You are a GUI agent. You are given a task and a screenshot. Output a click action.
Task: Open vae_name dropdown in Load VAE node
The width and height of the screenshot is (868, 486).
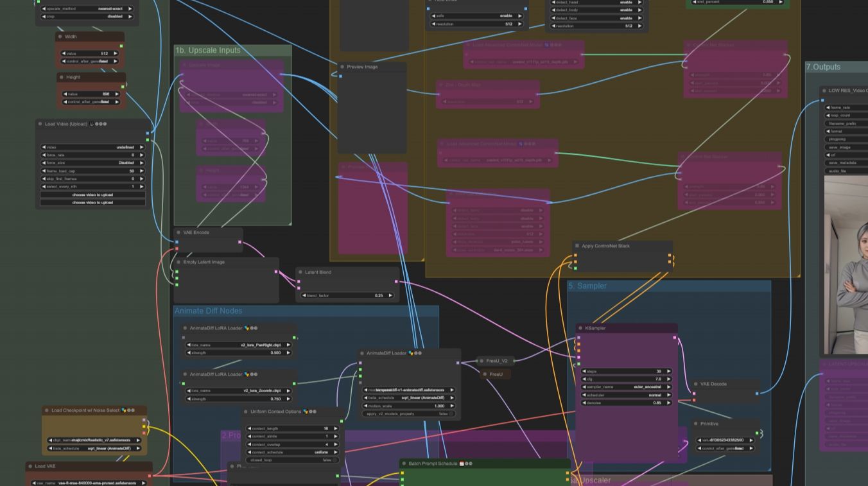point(89,483)
